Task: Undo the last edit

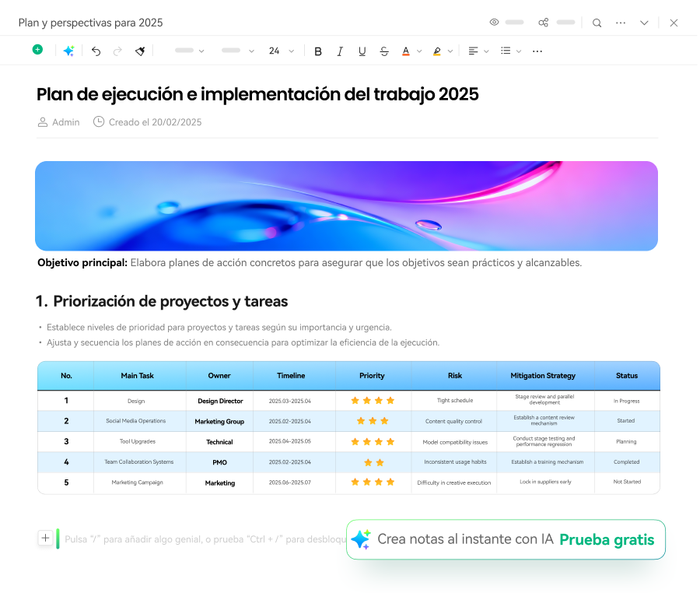Action: tap(96, 51)
